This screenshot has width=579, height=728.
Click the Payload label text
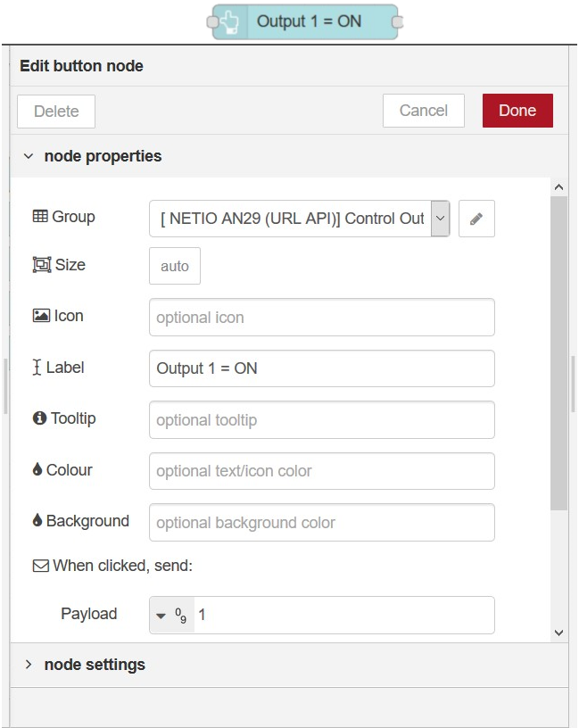(88, 614)
